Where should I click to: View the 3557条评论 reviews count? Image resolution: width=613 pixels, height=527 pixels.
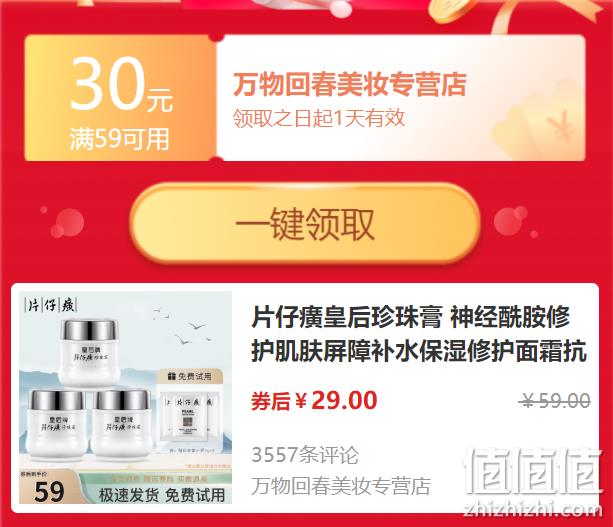pyautogui.click(x=305, y=455)
